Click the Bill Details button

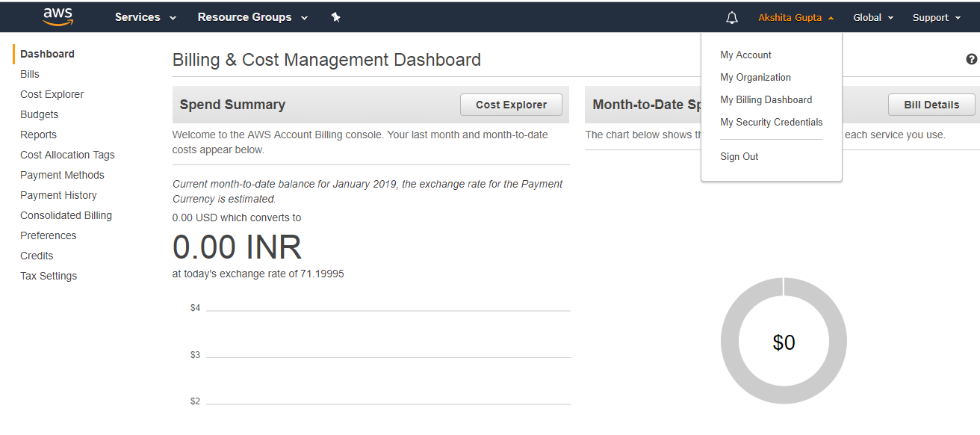click(x=931, y=105)
